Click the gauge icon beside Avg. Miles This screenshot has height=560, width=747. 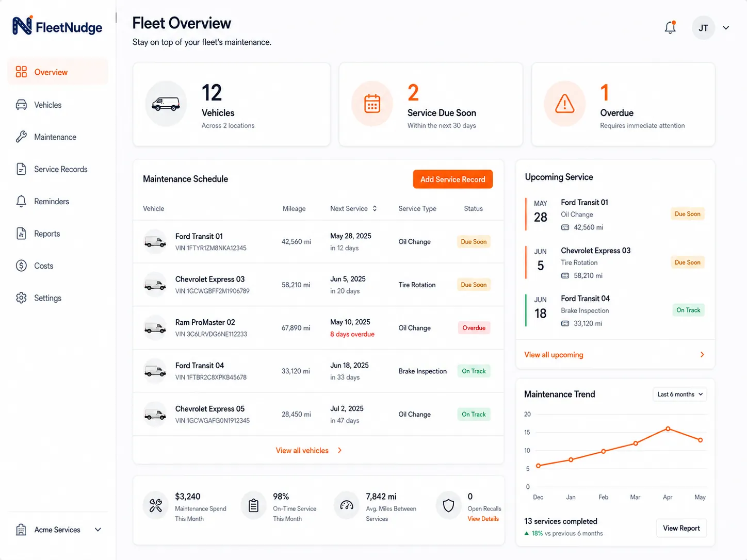coord(347,505)
